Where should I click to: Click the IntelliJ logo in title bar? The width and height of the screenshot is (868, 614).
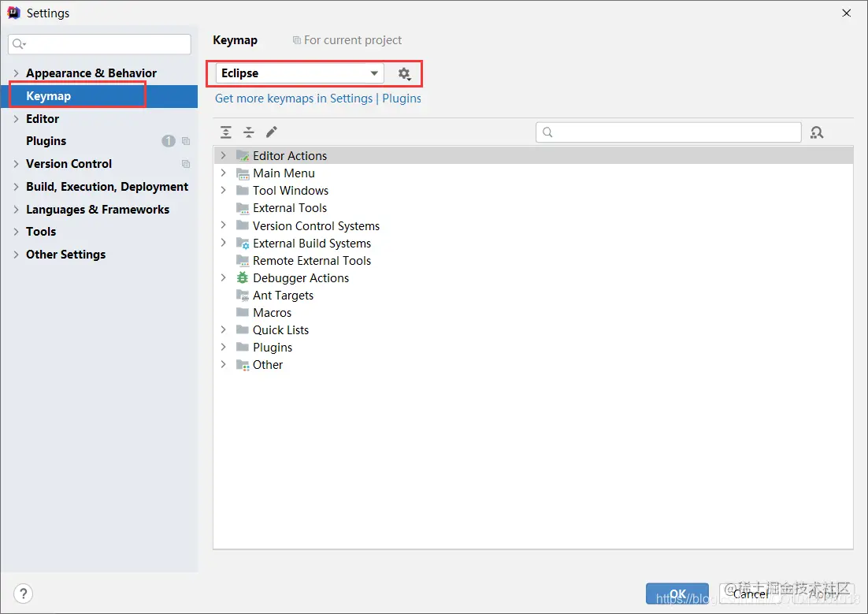tap(14, 13)
